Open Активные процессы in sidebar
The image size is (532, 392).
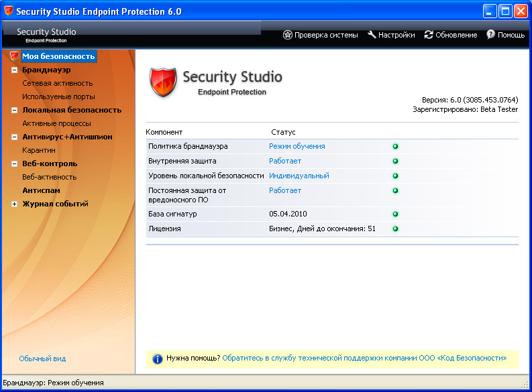56,124
